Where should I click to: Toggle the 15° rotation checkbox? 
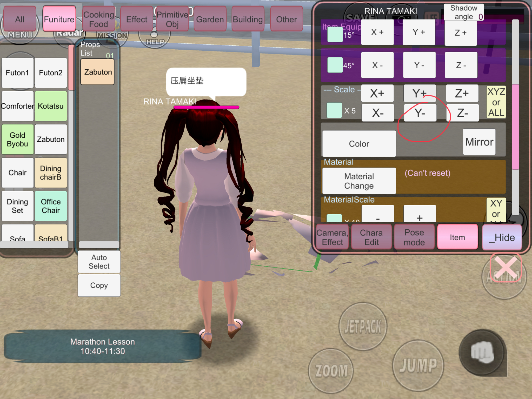pyautogui.click(x=335, y=35)
